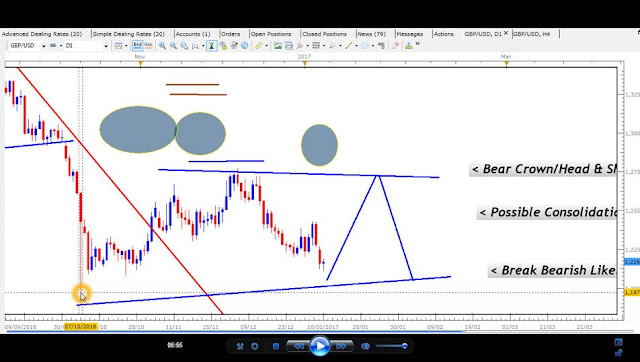640x362 pixels.
Task: Click the zoom in magnifier icon
Action: [x=162, y=46]
